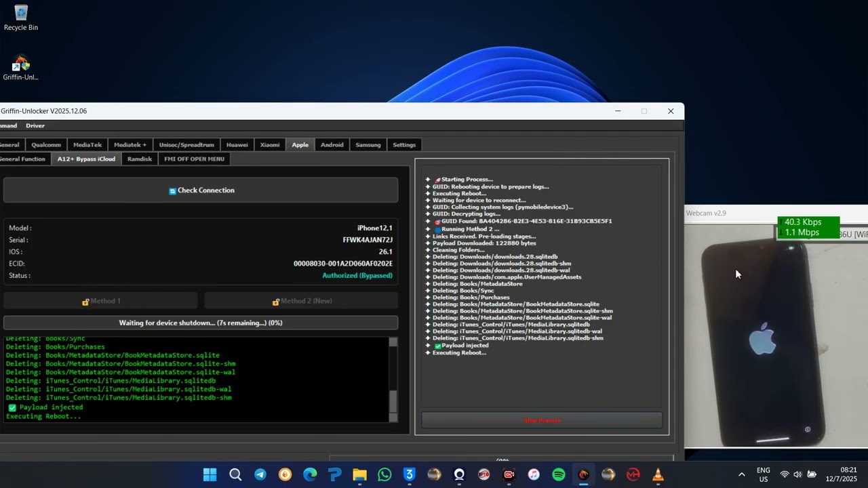
Task: Click the serial number FFWK4AJAN72J
Action: pos(368,240)
